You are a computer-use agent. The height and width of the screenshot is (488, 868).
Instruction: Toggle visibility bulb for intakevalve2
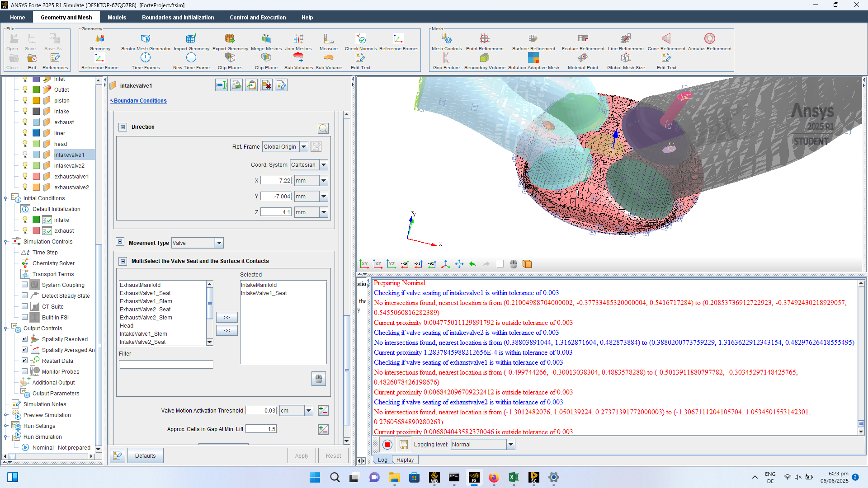pyautogui.click(x=25, y=165)
